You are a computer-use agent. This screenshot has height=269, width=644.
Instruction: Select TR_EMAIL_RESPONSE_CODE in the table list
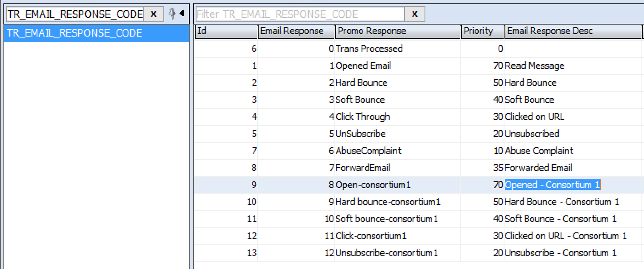pos(96,33)
